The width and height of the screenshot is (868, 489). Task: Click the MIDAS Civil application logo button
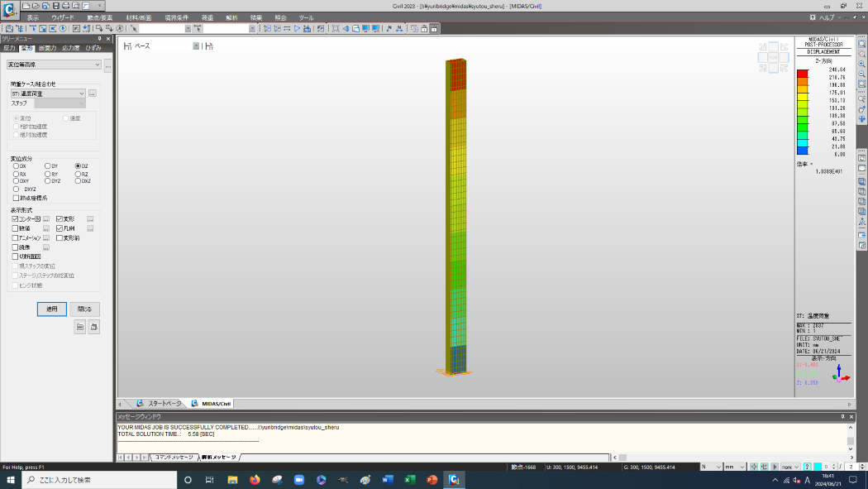click(9, 10)
